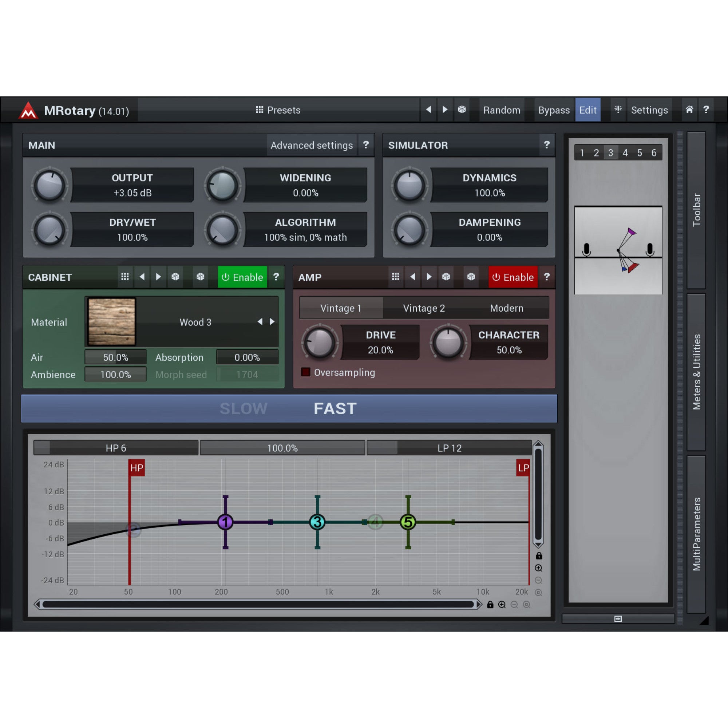Toggle the Amp Enable button
The height and width of the screenshot is (728, 728).
click(x=513, y=277)
